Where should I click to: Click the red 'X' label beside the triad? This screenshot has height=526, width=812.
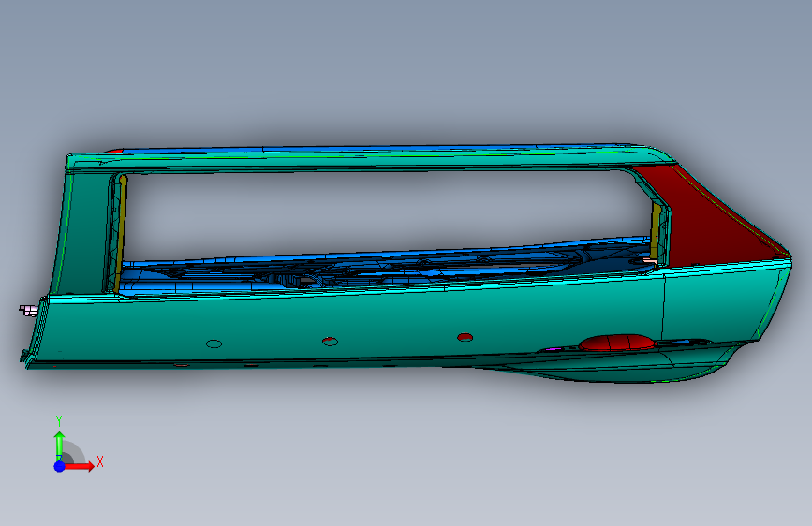click(x=100, y=461)
